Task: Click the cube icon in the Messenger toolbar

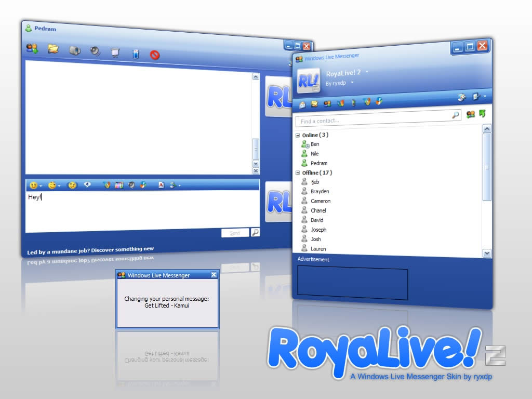Action: [x=379, y=101]
